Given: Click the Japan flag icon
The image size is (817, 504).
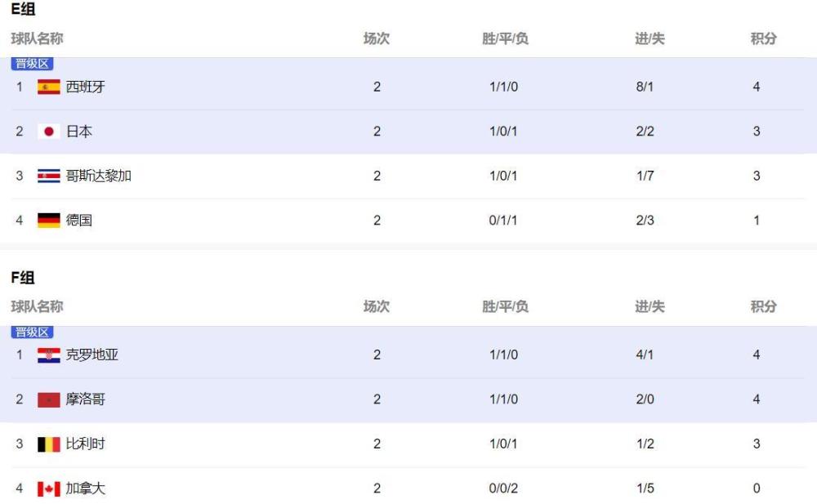Looking at the screenshot, I should [x=49, y=132].
